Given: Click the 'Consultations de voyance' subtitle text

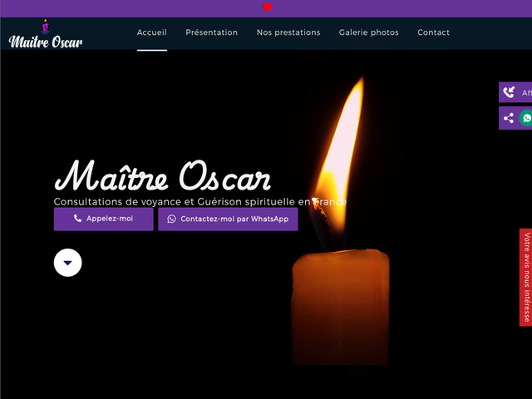Looking at the screenshot, I should tap(199, 202).
